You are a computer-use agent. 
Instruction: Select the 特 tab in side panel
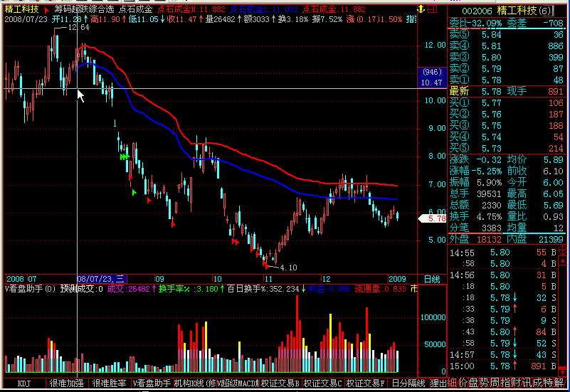point(549,383)
